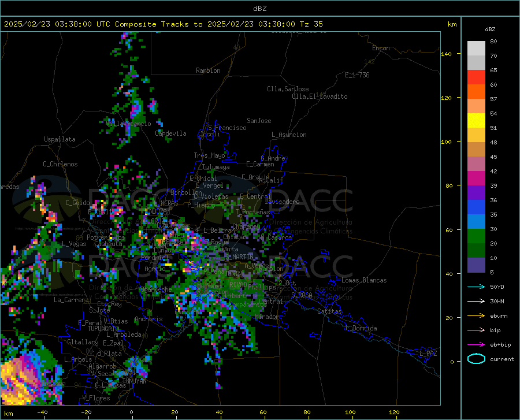Click the L_PAZ map label
The height and width of the screenshot is (420, 520).
428,354
